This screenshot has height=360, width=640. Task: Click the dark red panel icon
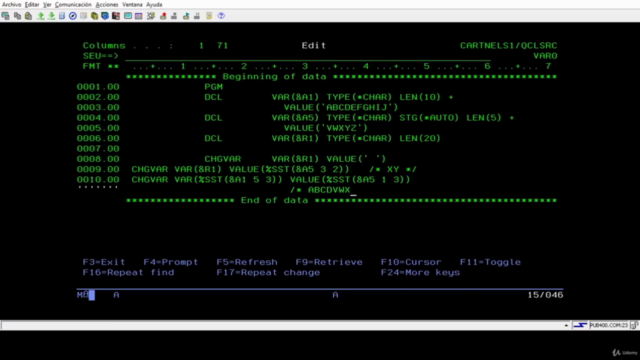[116, 16]
